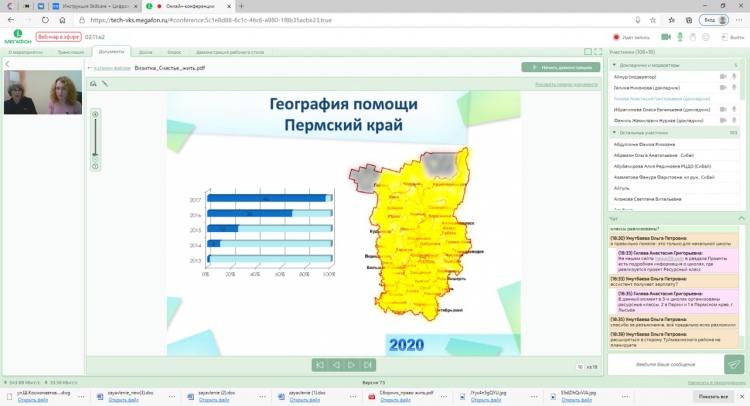The image size is (750, 406).
Task: Collapse the Остальные участники group
Action: [x=614, y=132]
